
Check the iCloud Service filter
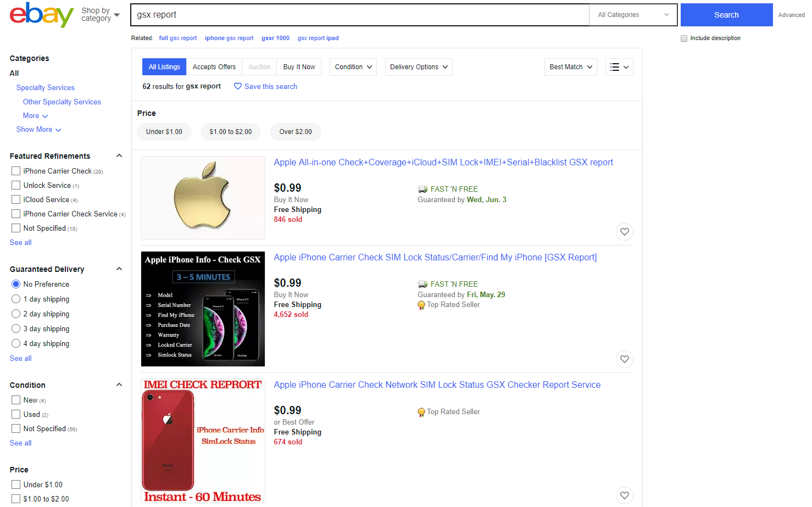point(16,199)
